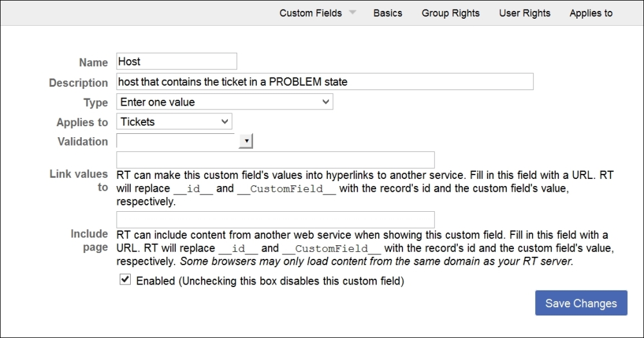Click the Enabled checkbox label text
Image resolution: width=644 pixels, height=338 pixels.
point(270,281)
